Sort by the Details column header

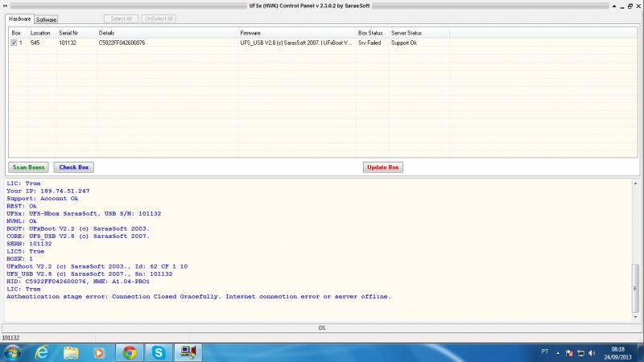[167, 33]
